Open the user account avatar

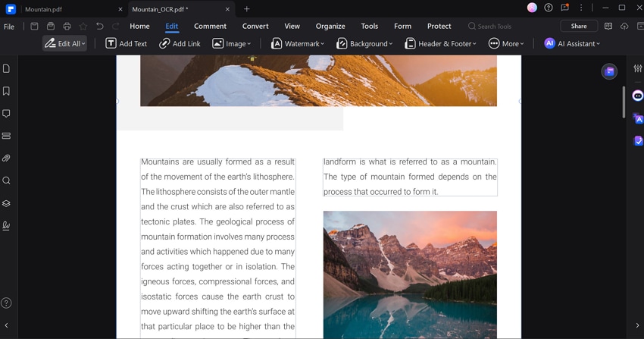point(532,8)
